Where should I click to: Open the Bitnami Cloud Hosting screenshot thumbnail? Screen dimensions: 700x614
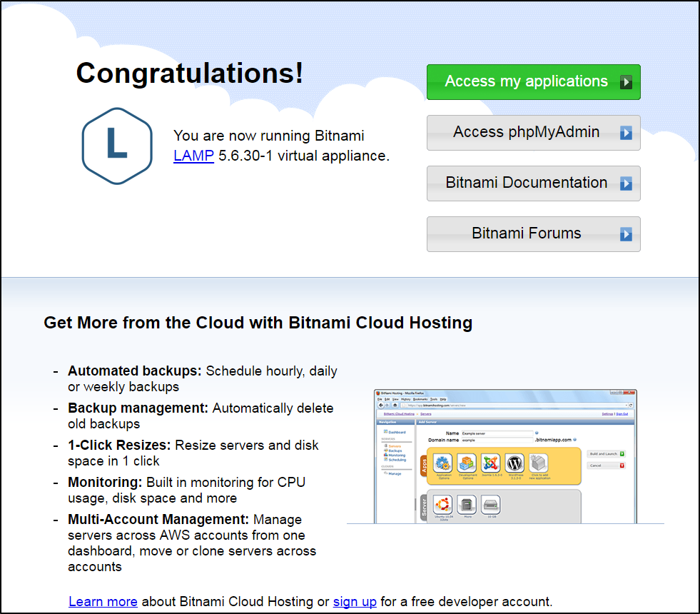505,456
